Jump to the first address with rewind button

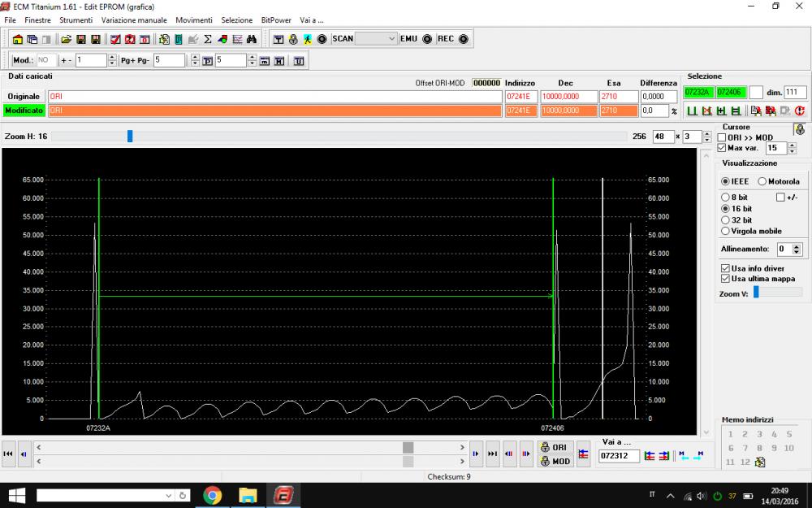(x=8, y=454)
